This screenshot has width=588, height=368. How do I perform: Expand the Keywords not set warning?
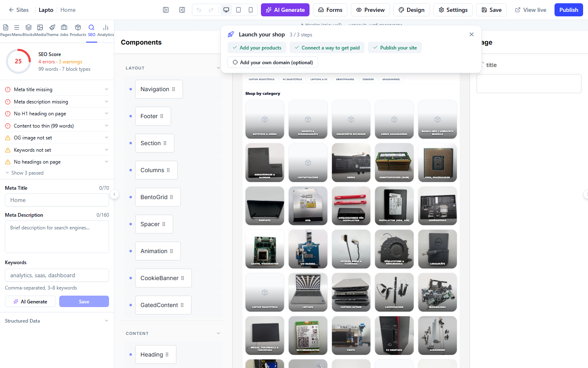click(x=57, y=150)
